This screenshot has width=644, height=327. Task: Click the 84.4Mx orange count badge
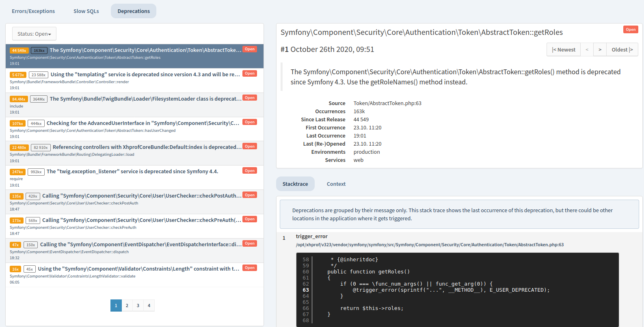coord(19,99)
